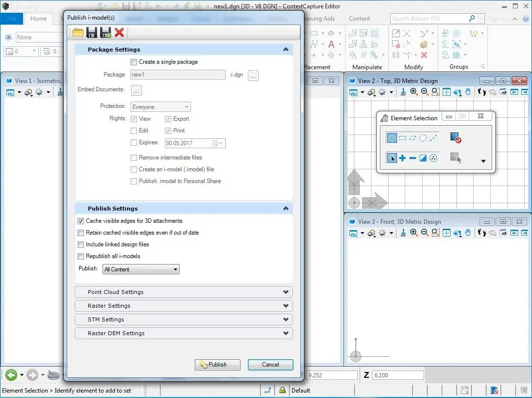The image size is (532, 398).
Task: Choose the Subtract mode minus icon
Action: 413,158
